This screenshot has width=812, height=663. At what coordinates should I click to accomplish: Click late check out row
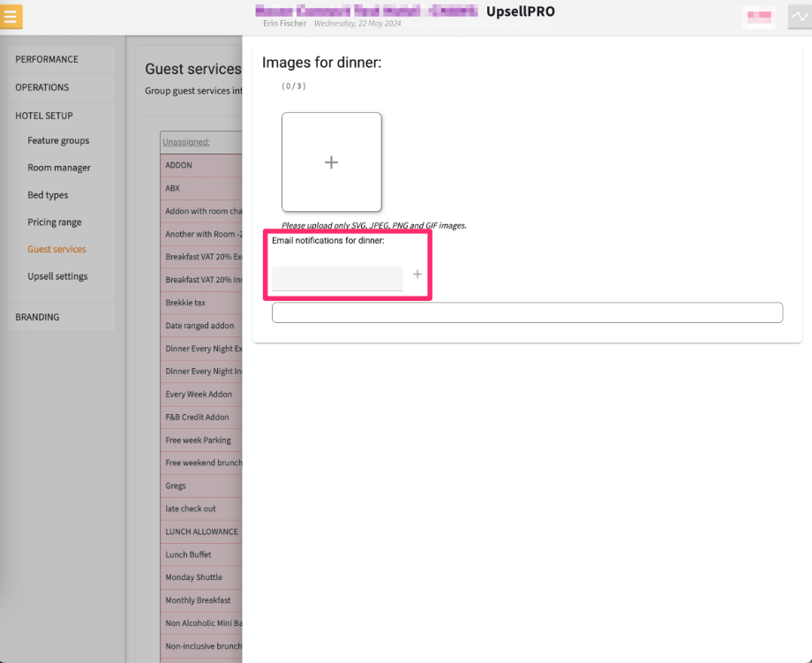pyautogui.click(x=201, y=509)
